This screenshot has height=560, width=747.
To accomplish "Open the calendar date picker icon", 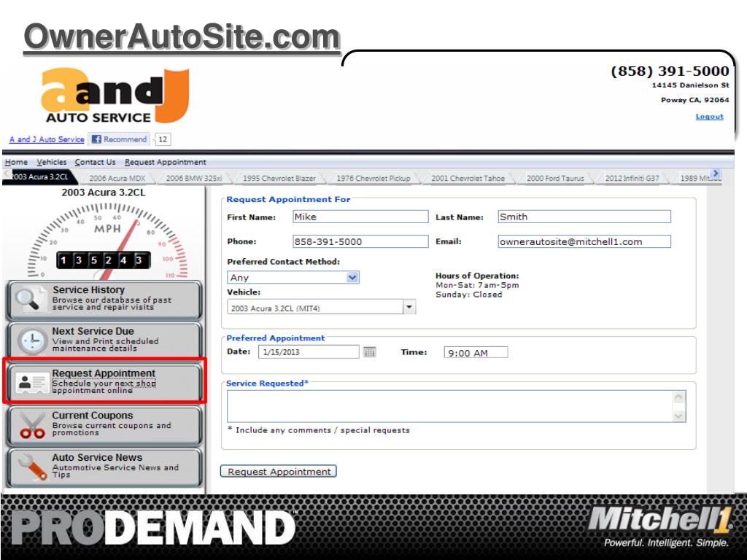I will [370, 352].
